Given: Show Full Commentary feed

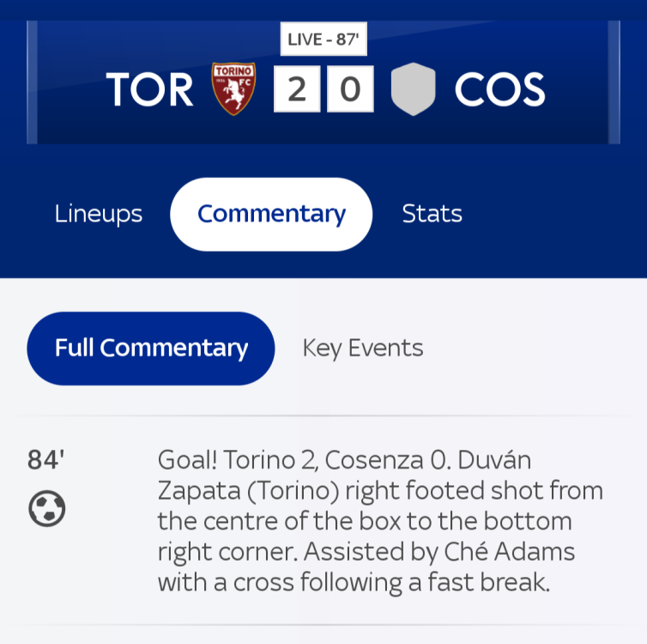Looking at the screenshot, I should tap(151, 348).
